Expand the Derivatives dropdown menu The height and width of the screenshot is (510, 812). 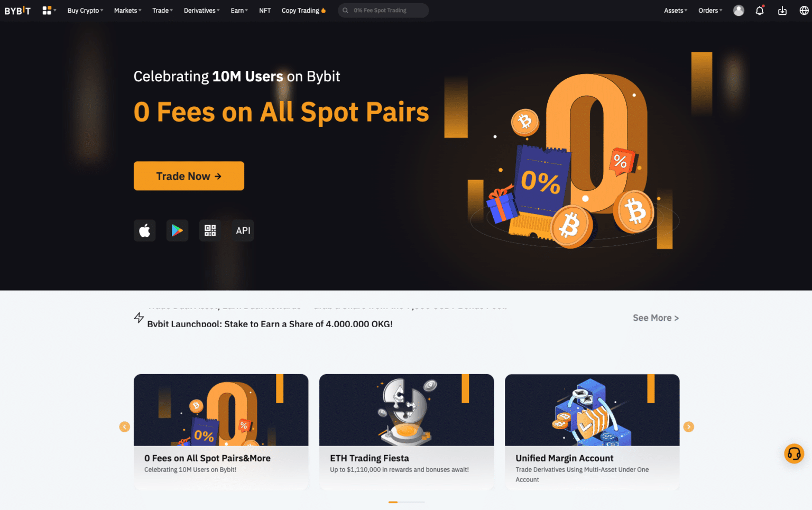201,11
